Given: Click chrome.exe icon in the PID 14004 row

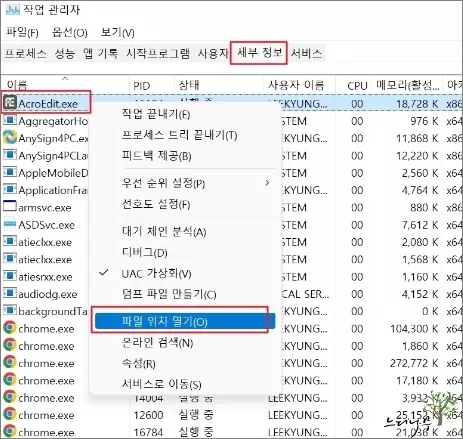Looking at the screenshot, I should pos(10,397).
